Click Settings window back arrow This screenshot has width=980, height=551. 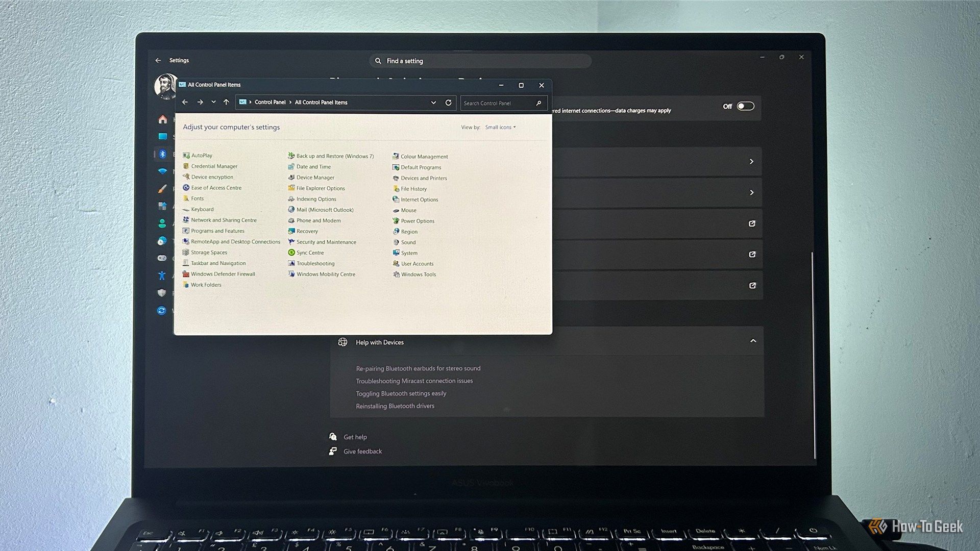(x=158, y=60)
